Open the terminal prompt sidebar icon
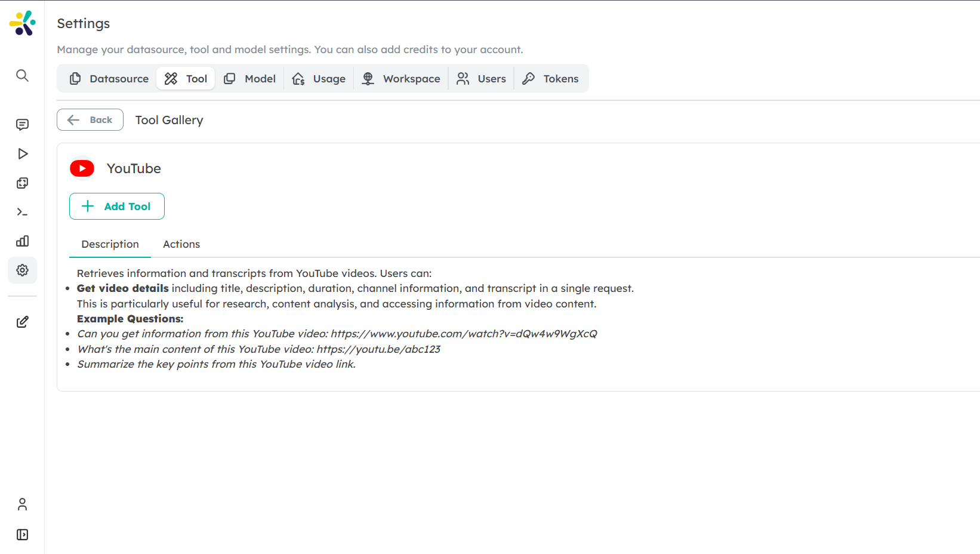Image resolution: width=980 pixels, height=554 pixels. coord(22,212)
